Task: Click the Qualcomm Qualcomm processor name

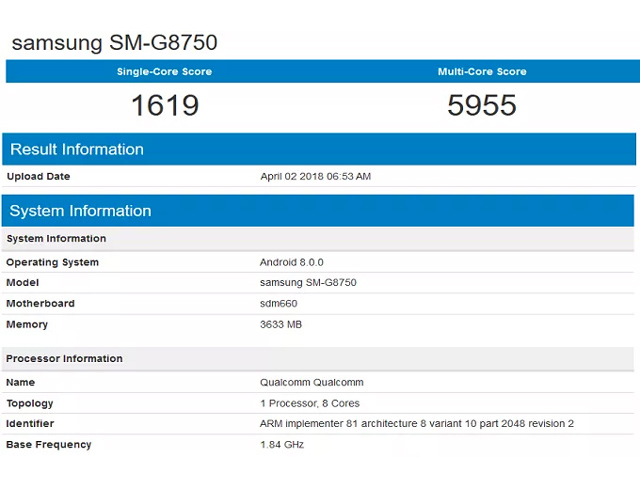Action: click(x=311, y=382)
